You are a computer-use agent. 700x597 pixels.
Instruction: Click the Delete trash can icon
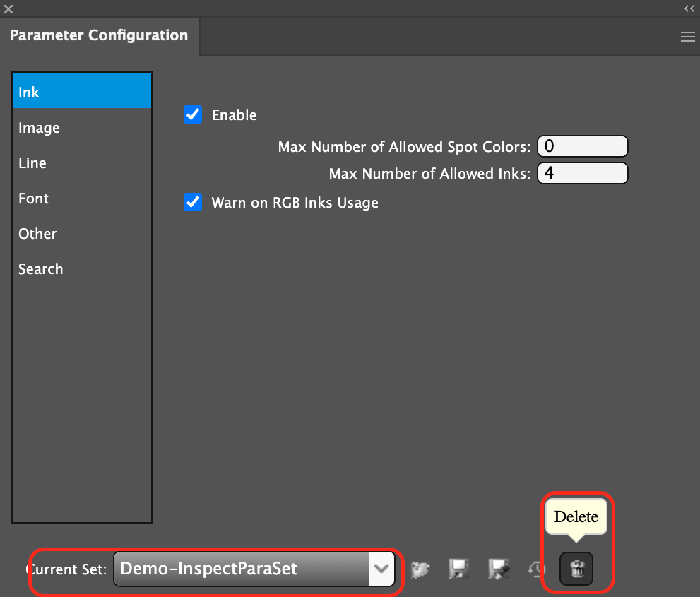click(x=576, y=569)
